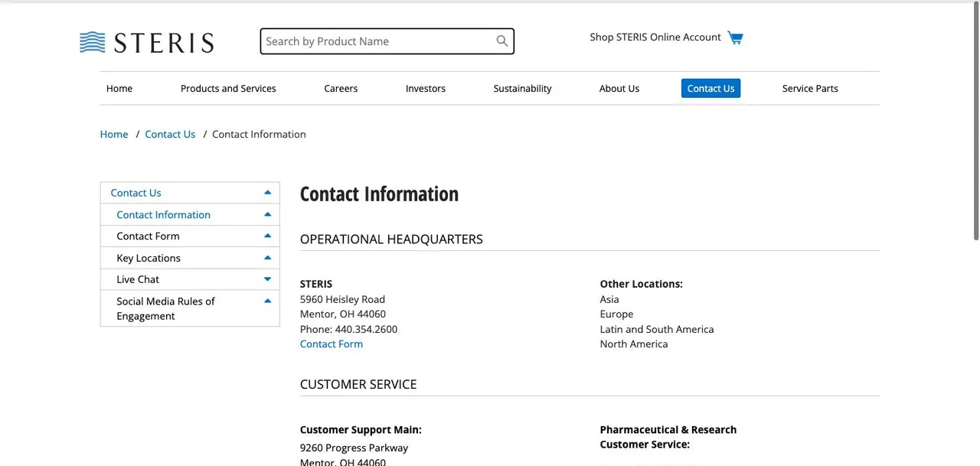Toggle the Key Locations row arrow
Viewport: 980px width, 466px height.
(267, 258)
